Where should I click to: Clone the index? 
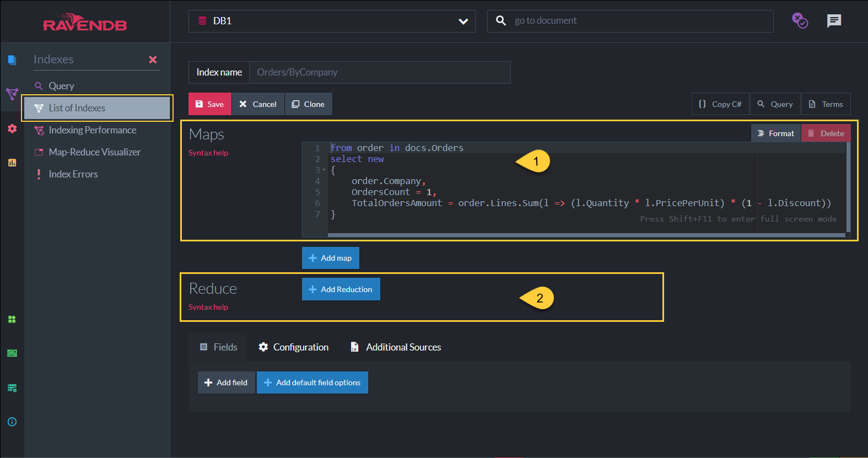[x=309, y=104]
